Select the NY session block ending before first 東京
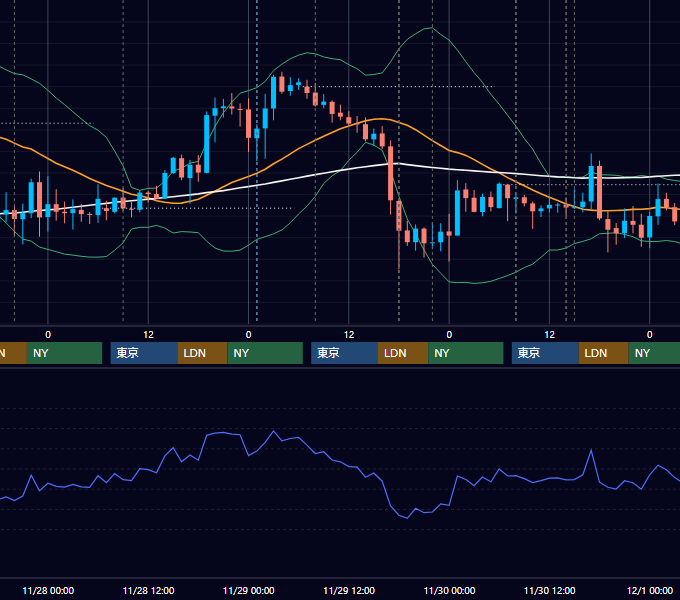This screenshot has width=680, height=600. 64,353
